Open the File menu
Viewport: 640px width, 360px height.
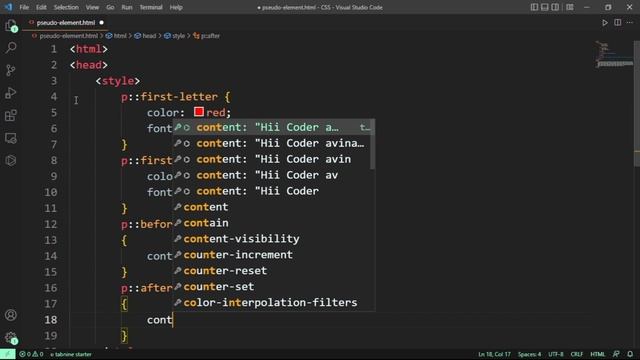24,7
